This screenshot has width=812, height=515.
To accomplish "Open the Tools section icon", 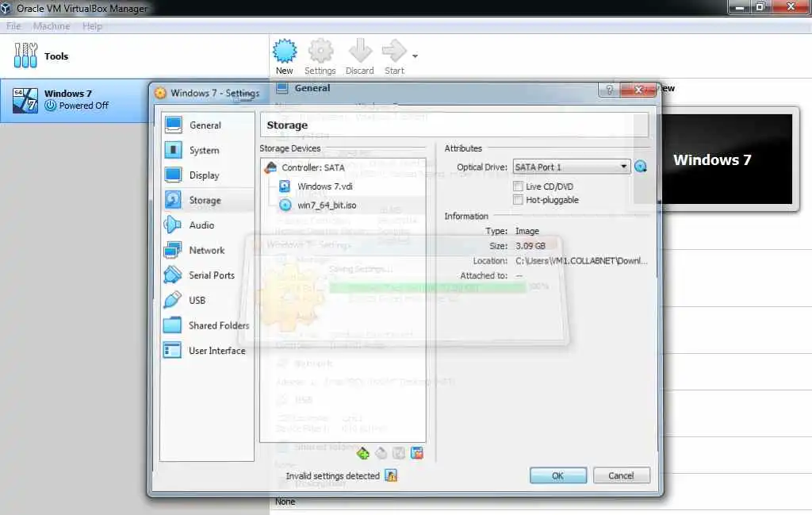I will pyautogui.click(x=25, y=56).
